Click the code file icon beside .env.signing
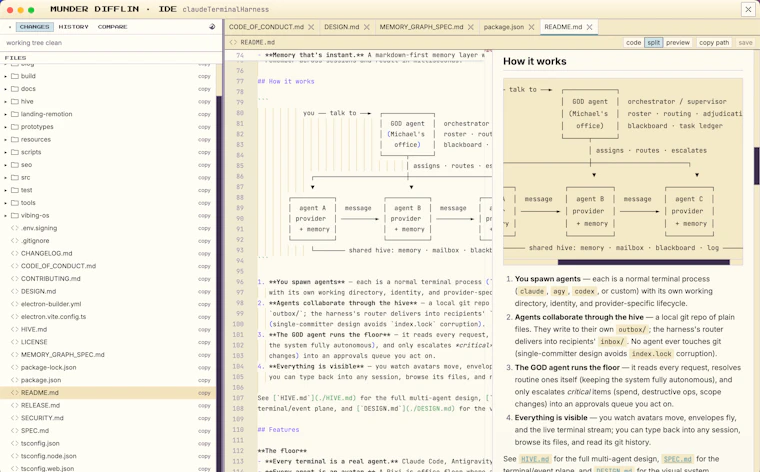The width and height of the screenshot is (760, 472). pyautogui.click(x=15, y=228)
